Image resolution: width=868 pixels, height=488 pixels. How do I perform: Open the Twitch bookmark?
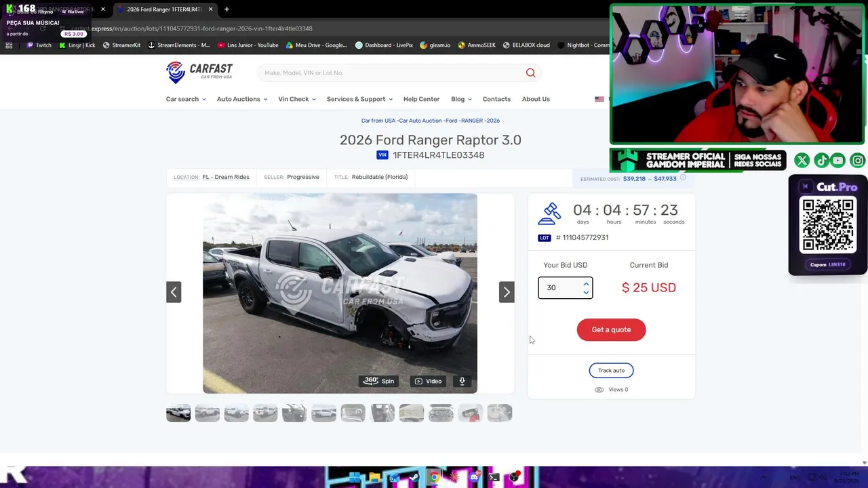tap(39, 45)
